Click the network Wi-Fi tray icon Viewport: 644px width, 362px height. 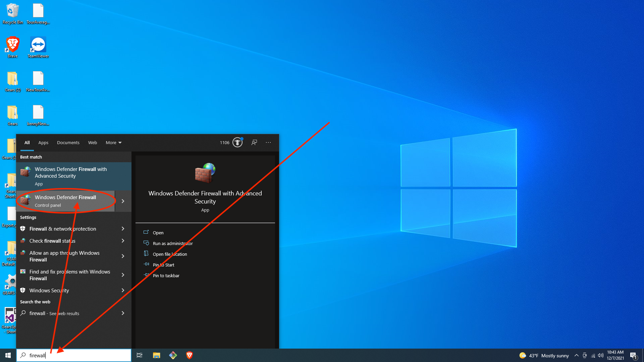[x=593, y=355]
